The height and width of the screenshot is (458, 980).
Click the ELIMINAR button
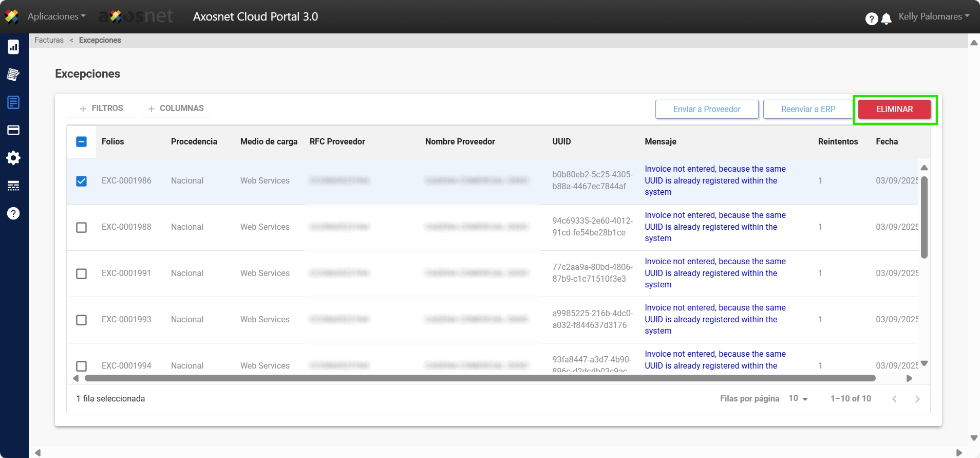(x=894, y=109)
